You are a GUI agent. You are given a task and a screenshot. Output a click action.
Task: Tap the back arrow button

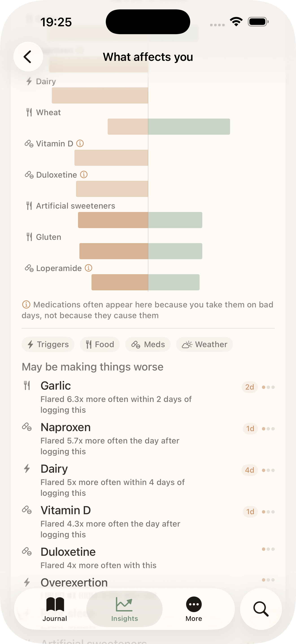click(28, 57)
